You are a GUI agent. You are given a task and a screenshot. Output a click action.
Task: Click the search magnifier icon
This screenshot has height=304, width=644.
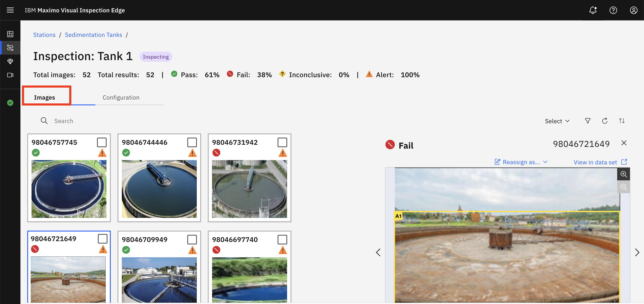[x=44, y=121]
